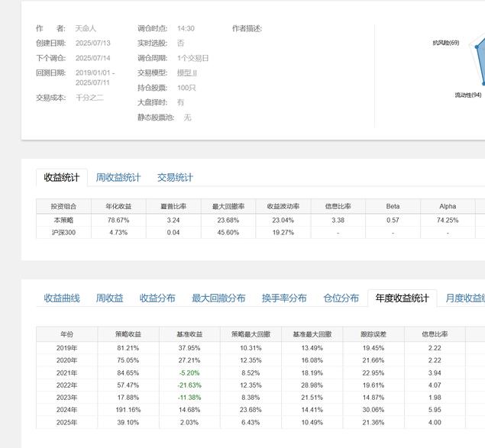Click the 策略最大回撤 column header
The image size is (485, 448).
click(x=251, y=334)
